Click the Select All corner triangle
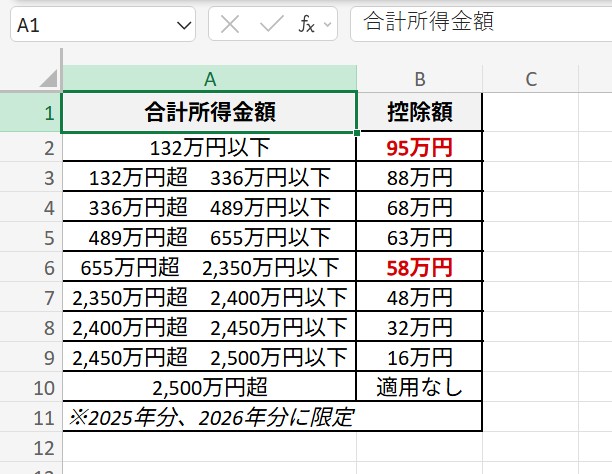 click(x=47, y=79)
